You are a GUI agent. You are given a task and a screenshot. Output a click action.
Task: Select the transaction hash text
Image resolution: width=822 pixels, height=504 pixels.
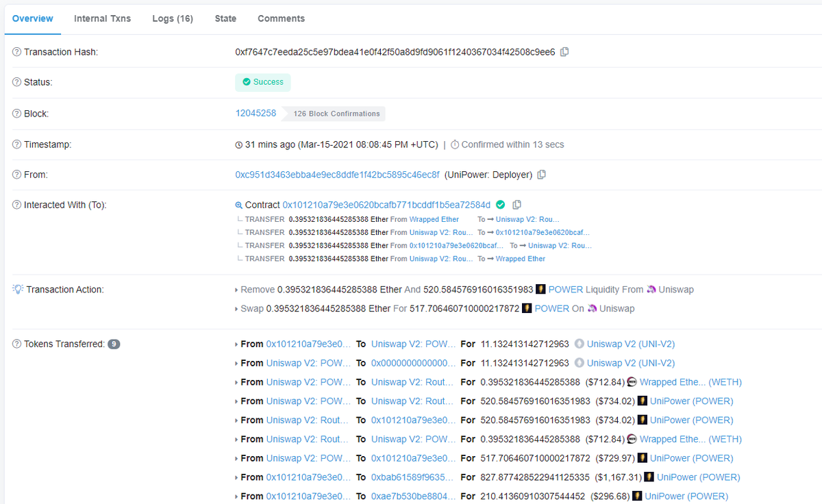pyautogui.click(x=395, y=52)
